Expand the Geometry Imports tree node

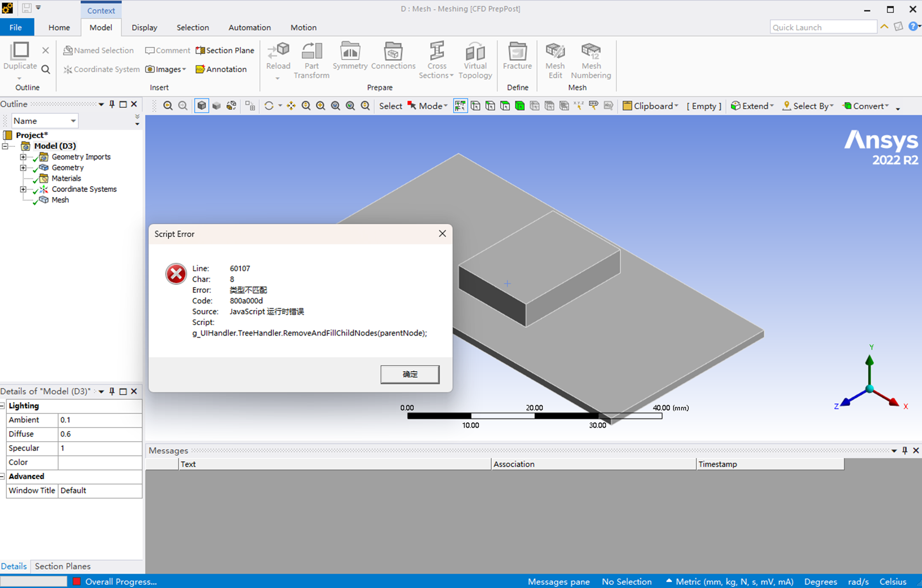pyautogui.click(x=23, y=157)
